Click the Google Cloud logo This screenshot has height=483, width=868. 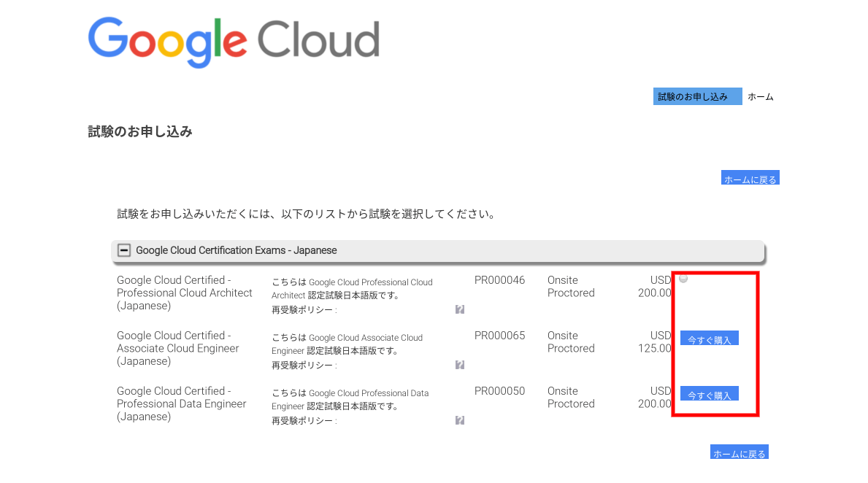pos(234,42)
